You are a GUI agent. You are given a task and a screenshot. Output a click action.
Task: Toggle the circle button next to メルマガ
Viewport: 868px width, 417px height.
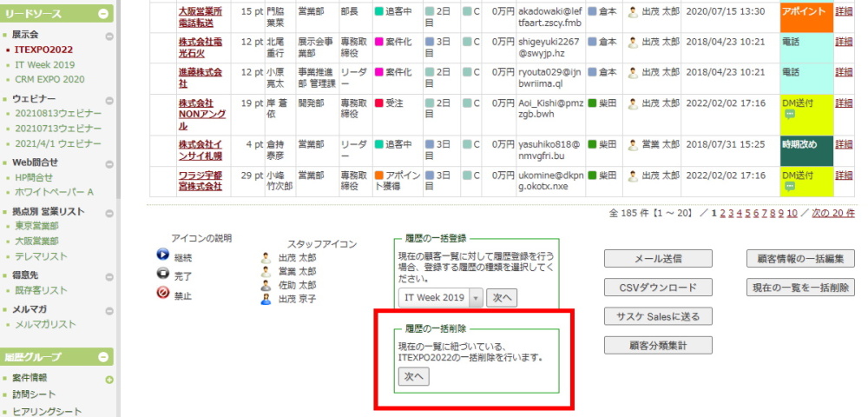coord(109,310)
